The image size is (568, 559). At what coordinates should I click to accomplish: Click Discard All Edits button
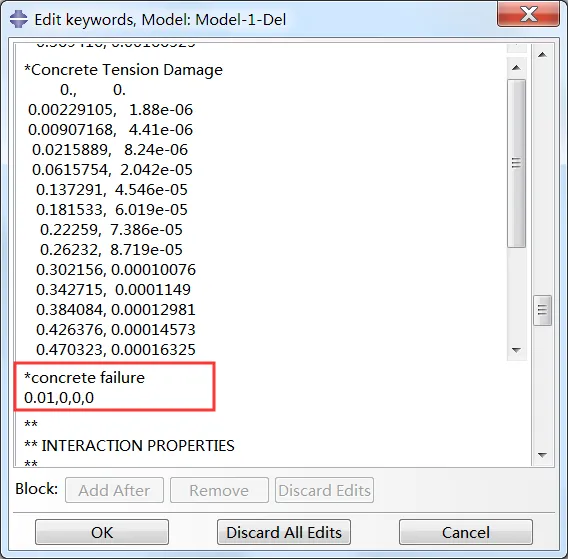(284, 532)
